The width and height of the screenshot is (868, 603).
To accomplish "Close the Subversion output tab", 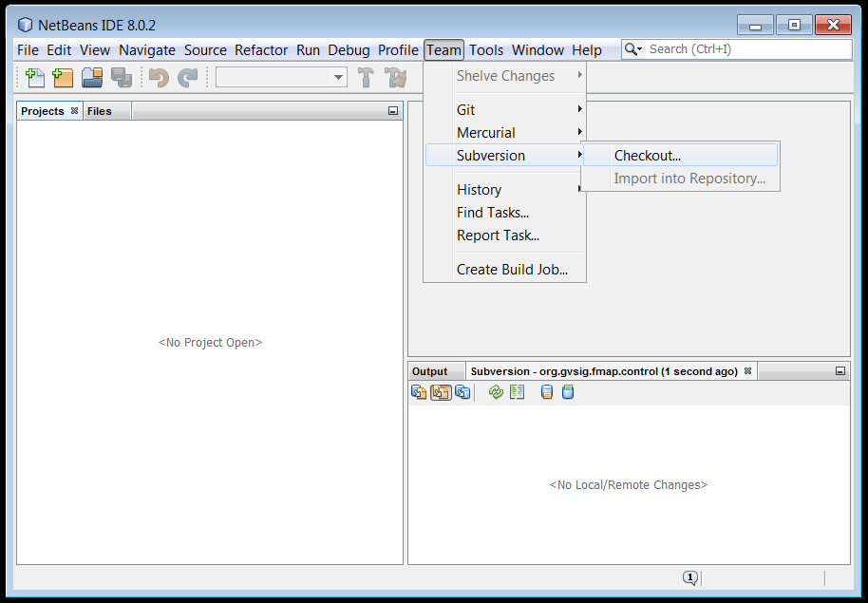I will point(747,371).
